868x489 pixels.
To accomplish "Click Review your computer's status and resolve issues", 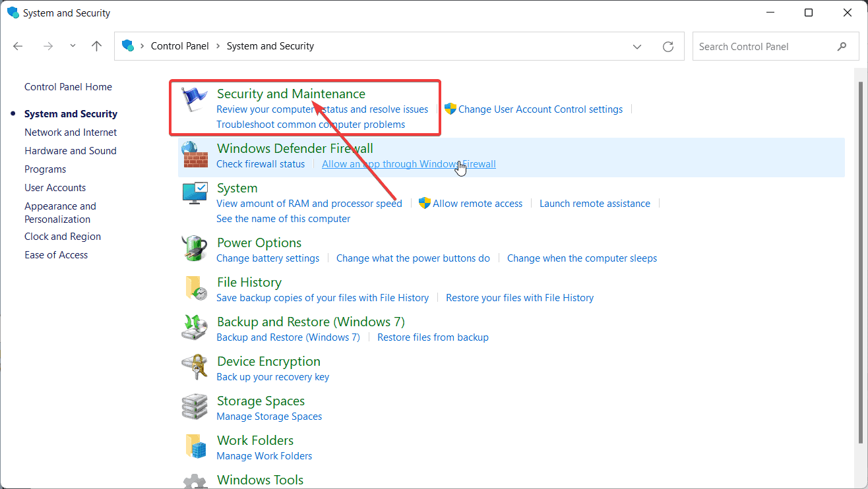I will click(323, 109).
